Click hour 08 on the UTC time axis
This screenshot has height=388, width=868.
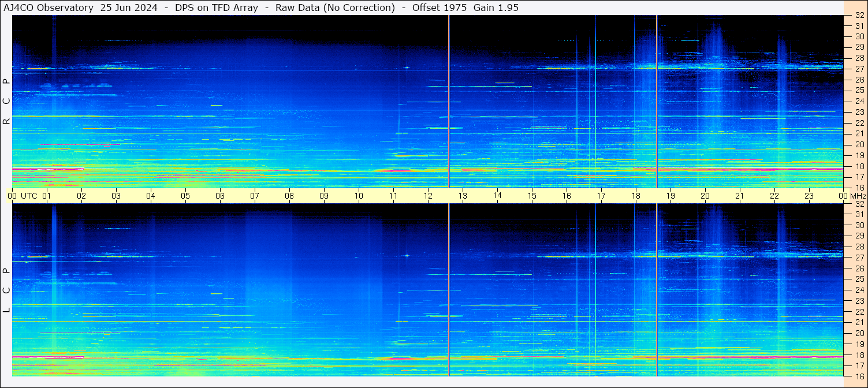(289, 196)
